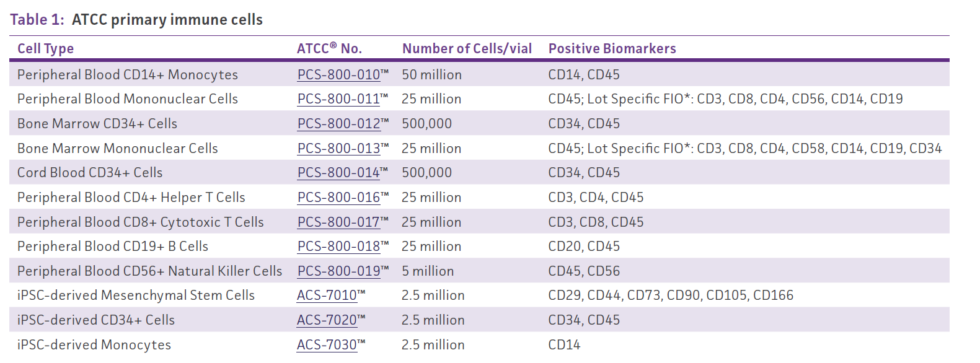980x363 pixels.
Task: Click the Table 1 title text
Action: (136, 20)
